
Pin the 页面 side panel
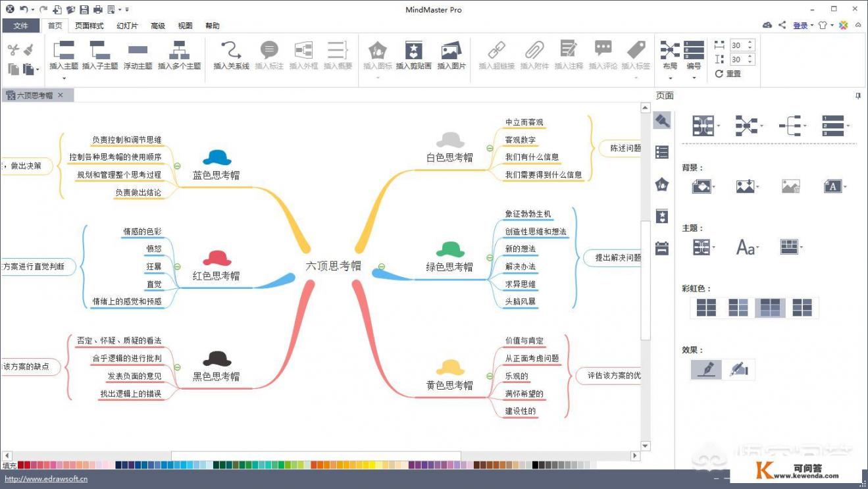pyautogui.click(x=858, y=96)
